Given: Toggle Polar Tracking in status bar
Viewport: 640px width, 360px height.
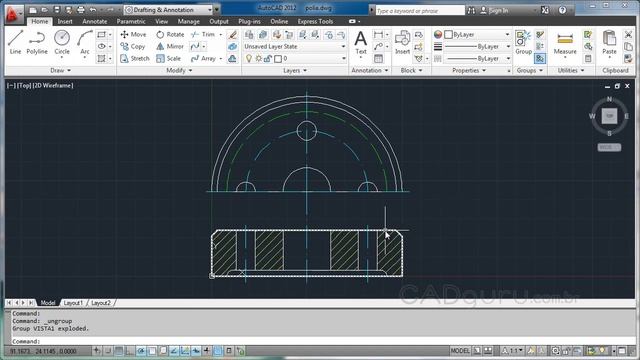Looking at the screenshot, I should [141, 351].
